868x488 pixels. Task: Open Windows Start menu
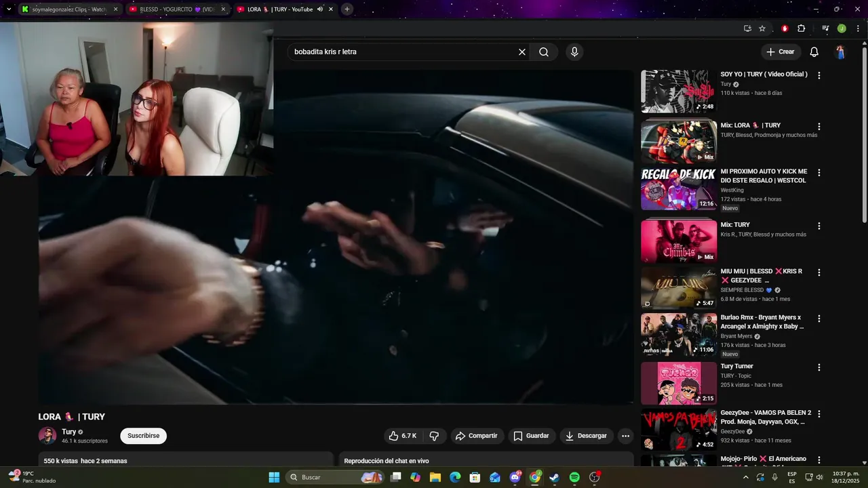pos(274,477)
